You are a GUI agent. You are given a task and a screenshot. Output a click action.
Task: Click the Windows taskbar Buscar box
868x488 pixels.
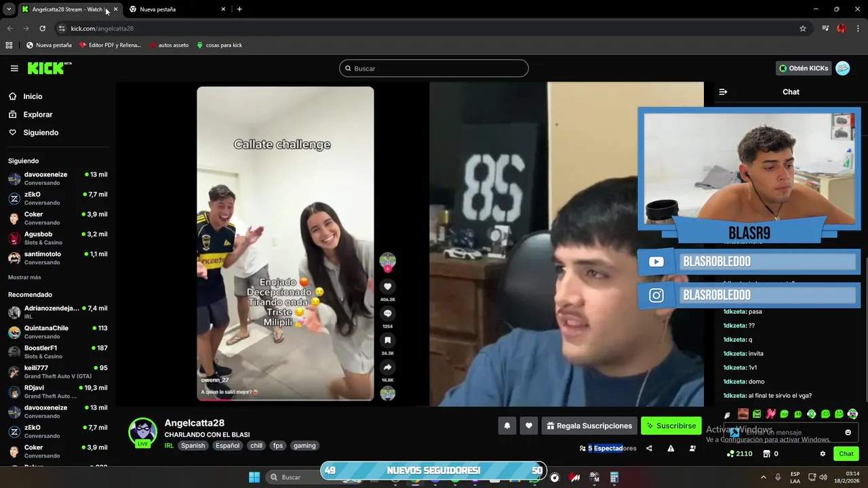point(292,477)
